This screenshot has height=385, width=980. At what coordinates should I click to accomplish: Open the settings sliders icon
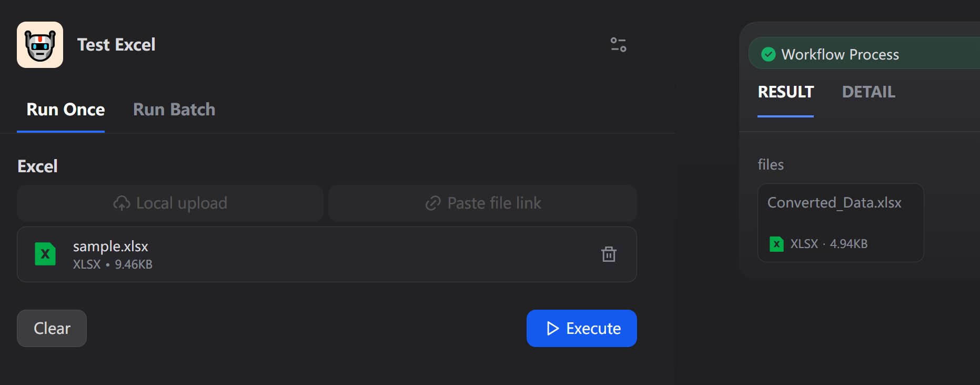coord(618,45)
